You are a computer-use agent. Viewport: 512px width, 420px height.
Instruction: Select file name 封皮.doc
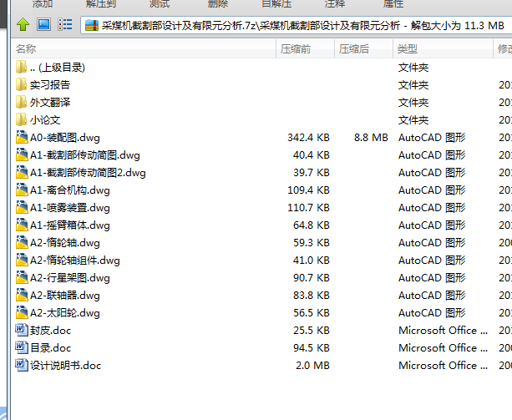pyautogui.click(x=51, y=331)
